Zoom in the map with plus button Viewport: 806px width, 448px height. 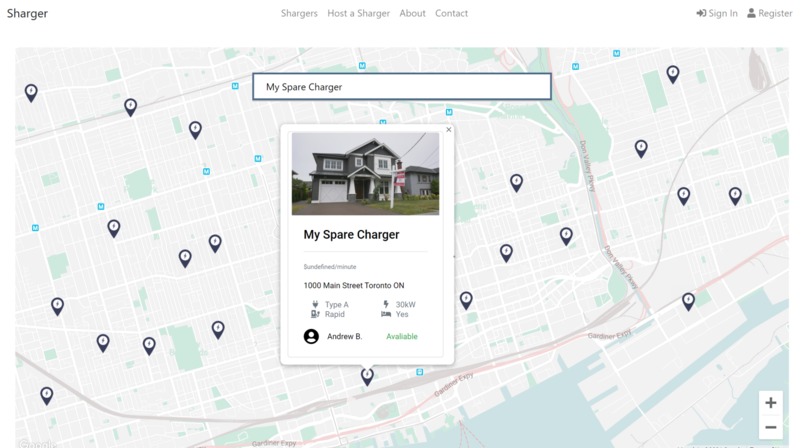point(771,402)
